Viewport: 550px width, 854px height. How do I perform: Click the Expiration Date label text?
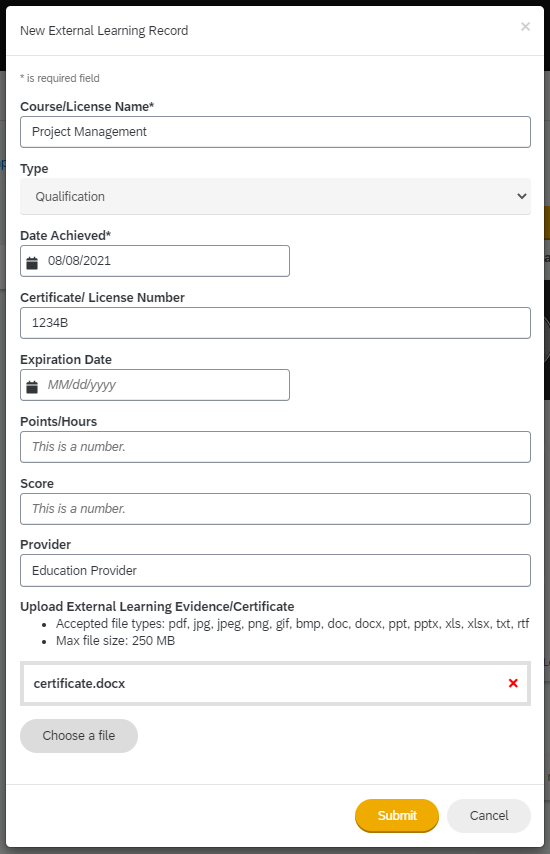(66, 359)
